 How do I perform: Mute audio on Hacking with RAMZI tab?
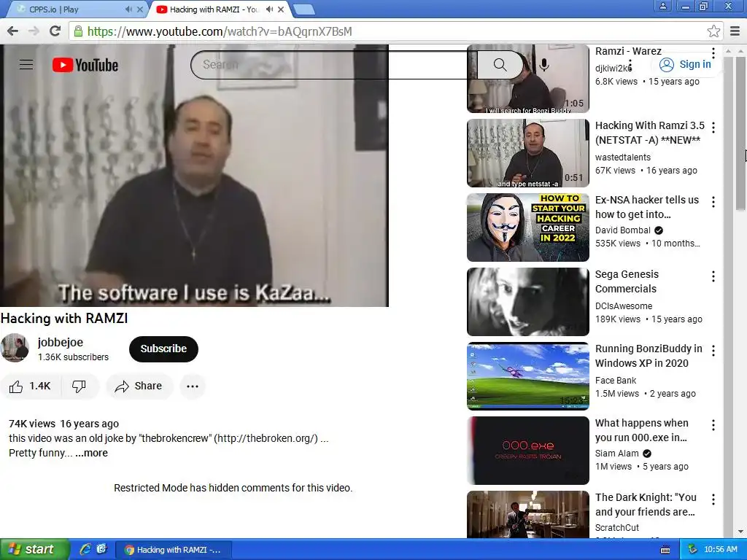tap(270, 9)
